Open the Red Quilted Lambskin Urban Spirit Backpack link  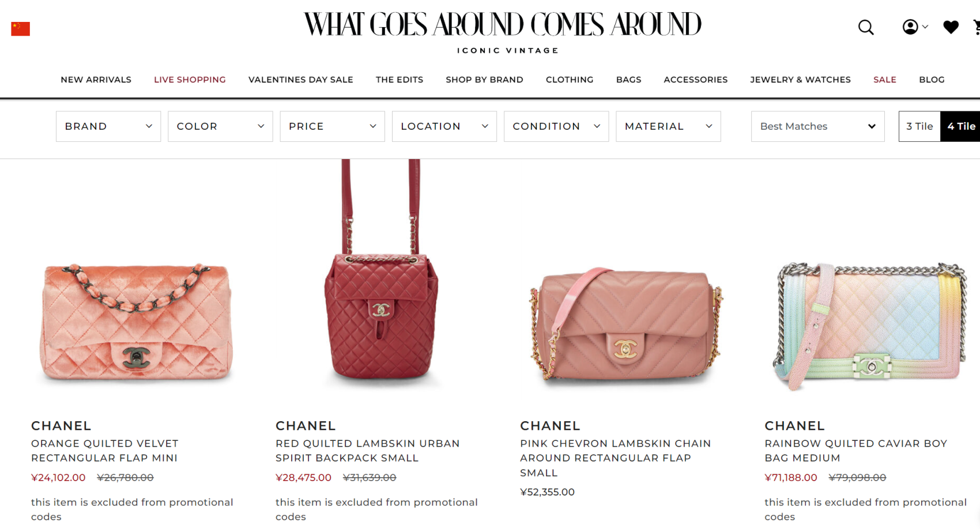tap(368, 451)
